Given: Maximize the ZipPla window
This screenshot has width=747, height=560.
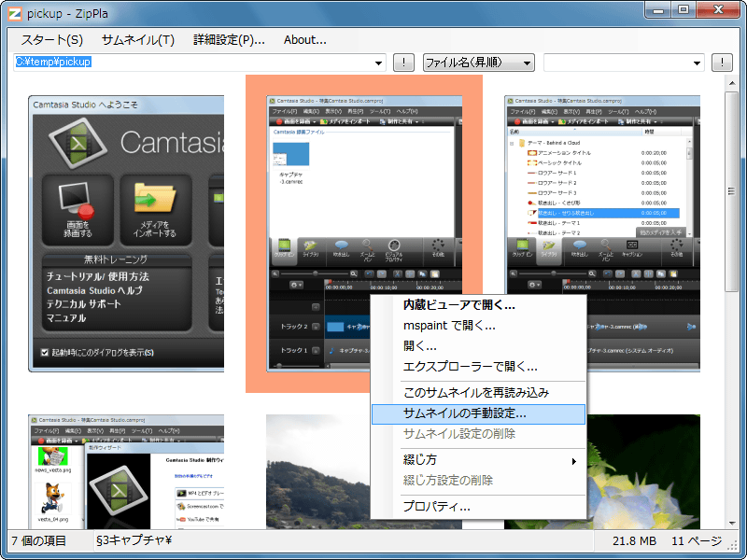Looking at the screenshot, I should tap(684, 10).
